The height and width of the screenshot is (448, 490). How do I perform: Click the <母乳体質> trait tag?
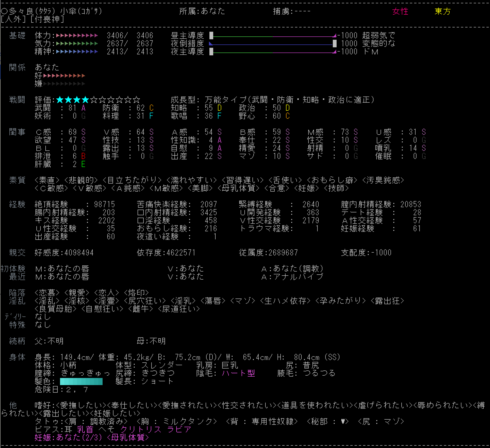point(238,188)
